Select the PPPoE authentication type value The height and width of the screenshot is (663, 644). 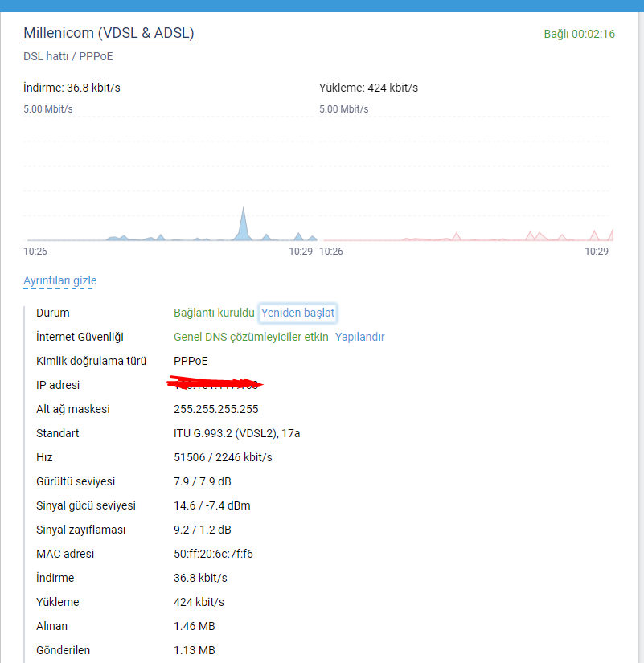point(191,361)
